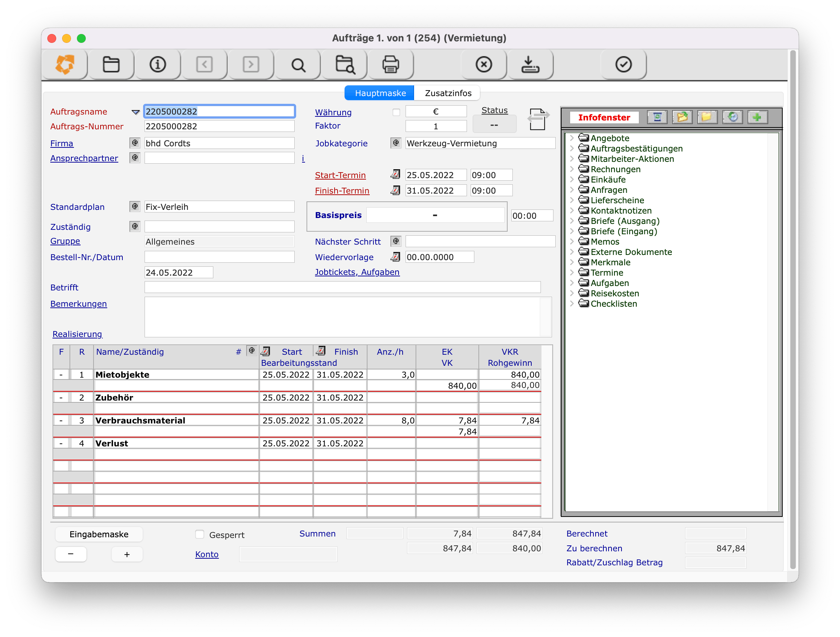Expand the Rechnungen tree folder
The width and height of the screenshot is (840, 637).
click(x=572, y=169)
